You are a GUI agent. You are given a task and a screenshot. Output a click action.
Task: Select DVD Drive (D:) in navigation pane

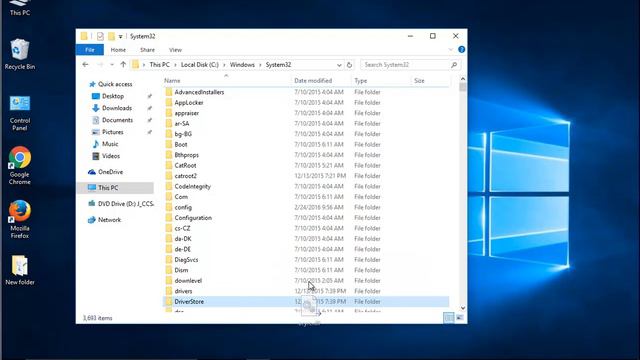[x=121, y=204]
